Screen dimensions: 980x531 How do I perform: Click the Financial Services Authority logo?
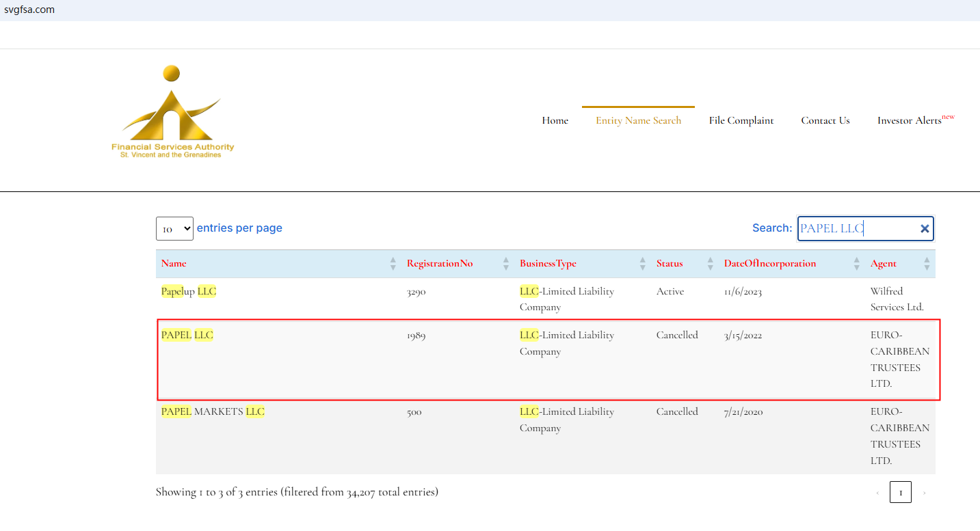(x=172, y=112)
